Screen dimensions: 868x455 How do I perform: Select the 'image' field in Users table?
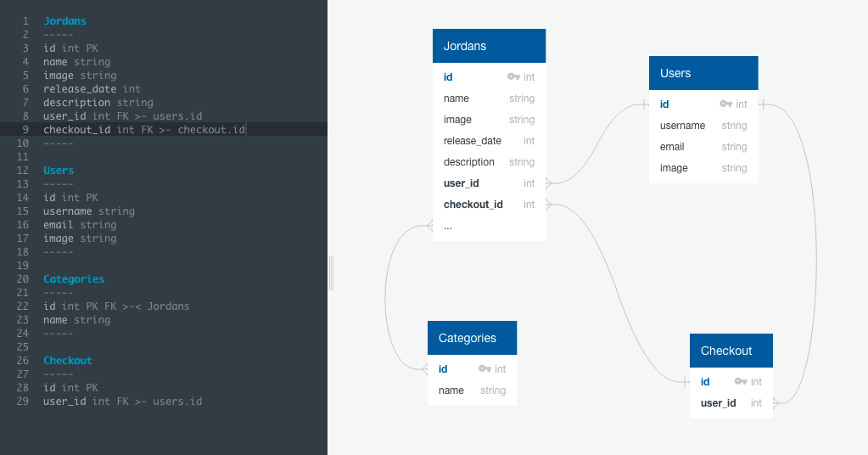click(703, 168)
